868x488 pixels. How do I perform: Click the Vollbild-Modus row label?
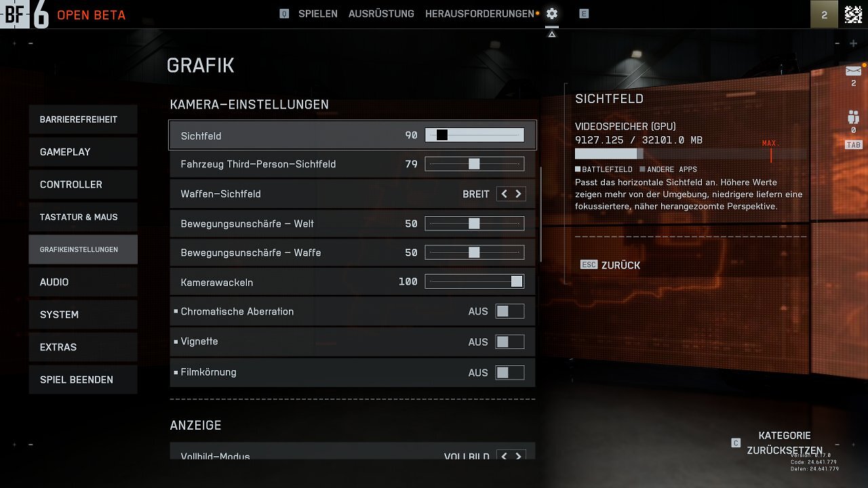pos(215,457)
